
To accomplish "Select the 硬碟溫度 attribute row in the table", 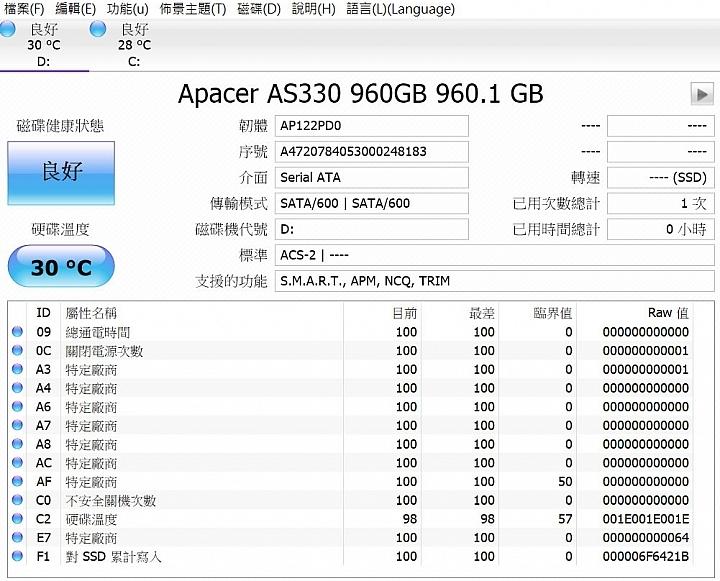I will point(352,519).
